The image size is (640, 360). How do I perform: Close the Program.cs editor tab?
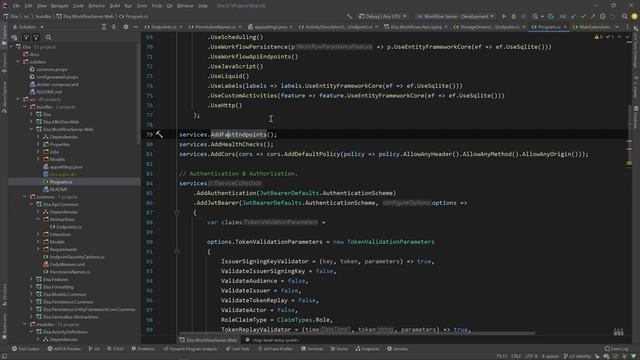[565, 27]
